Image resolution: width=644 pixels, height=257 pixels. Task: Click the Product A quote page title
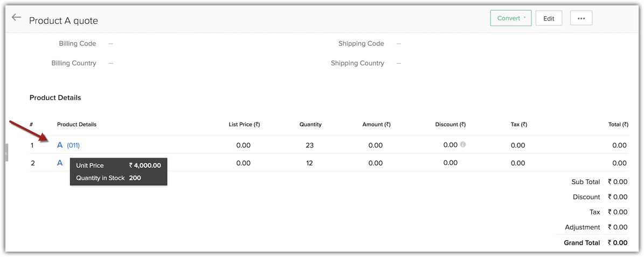click(64, 21)
